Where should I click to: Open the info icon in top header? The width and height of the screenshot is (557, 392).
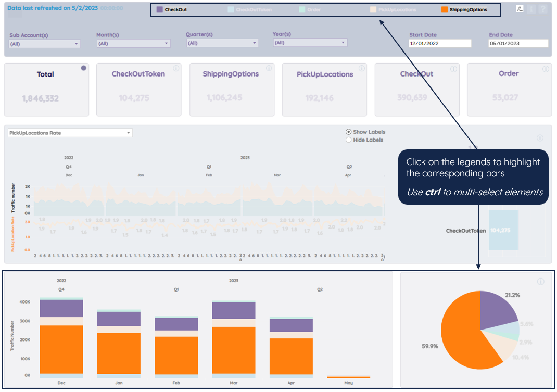click(x=531, y=9)
